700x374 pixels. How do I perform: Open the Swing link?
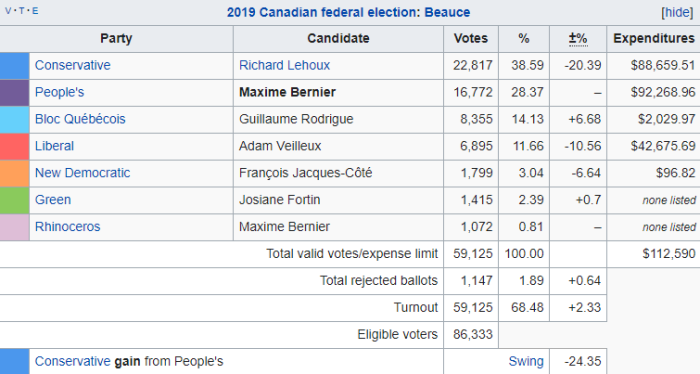point(526,361)
